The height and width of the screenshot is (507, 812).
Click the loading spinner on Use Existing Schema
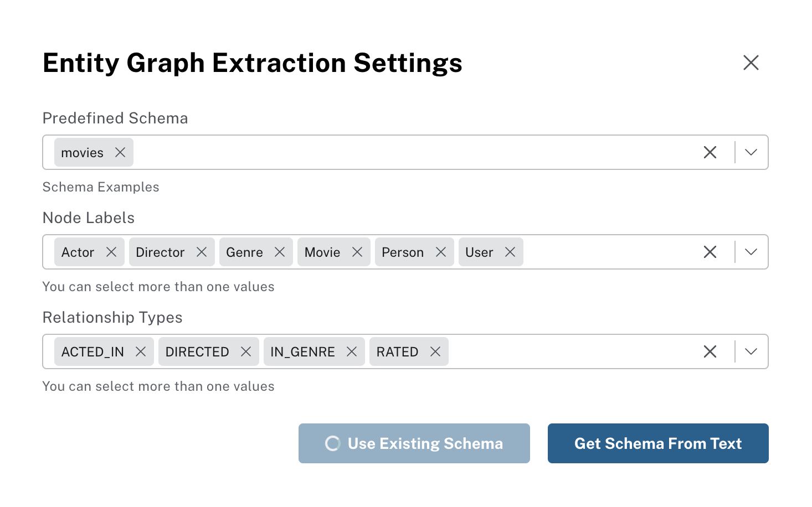click(332, 443)
